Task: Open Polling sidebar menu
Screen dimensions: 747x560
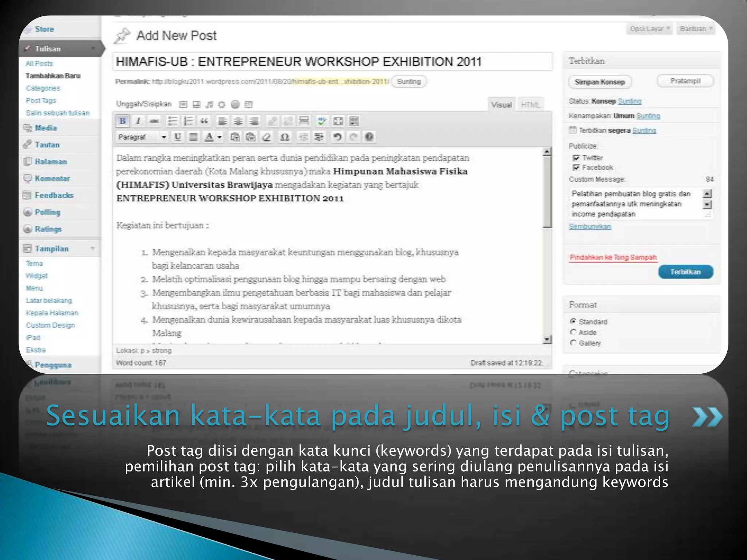Action: pos(47,212)
